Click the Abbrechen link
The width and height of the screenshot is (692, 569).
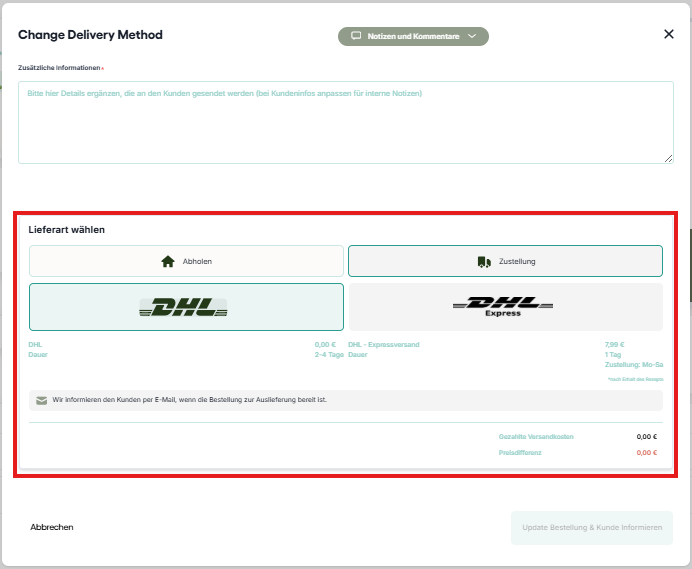tap(52, 527)
